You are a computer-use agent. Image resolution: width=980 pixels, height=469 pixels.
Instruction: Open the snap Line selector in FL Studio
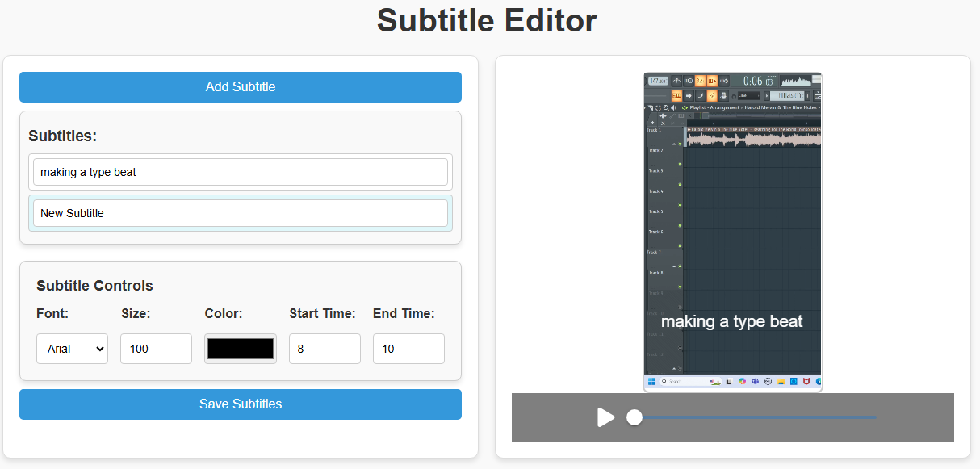pos(748,95)
